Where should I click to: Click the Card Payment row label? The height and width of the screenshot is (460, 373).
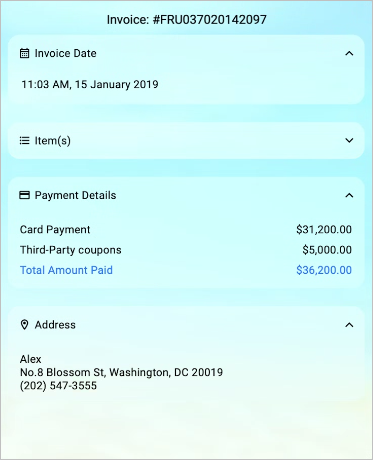(x=55, y=230)
